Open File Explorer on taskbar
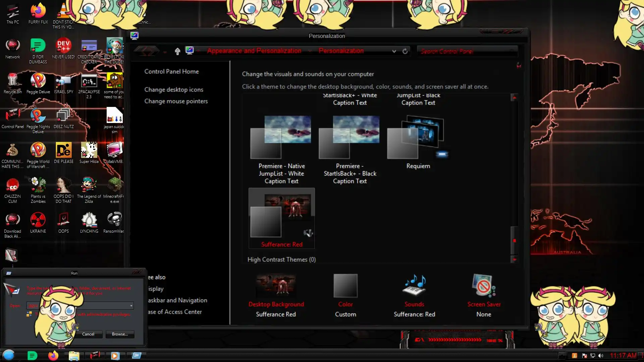 (74, 356)
